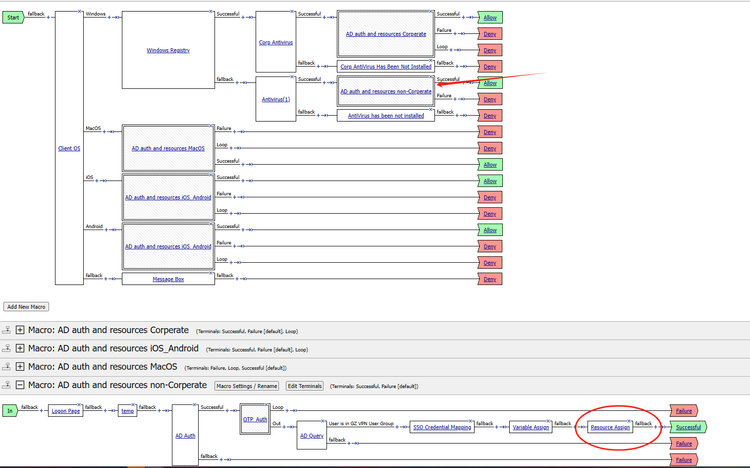Open the Resource Assign action

click(609, 427)
